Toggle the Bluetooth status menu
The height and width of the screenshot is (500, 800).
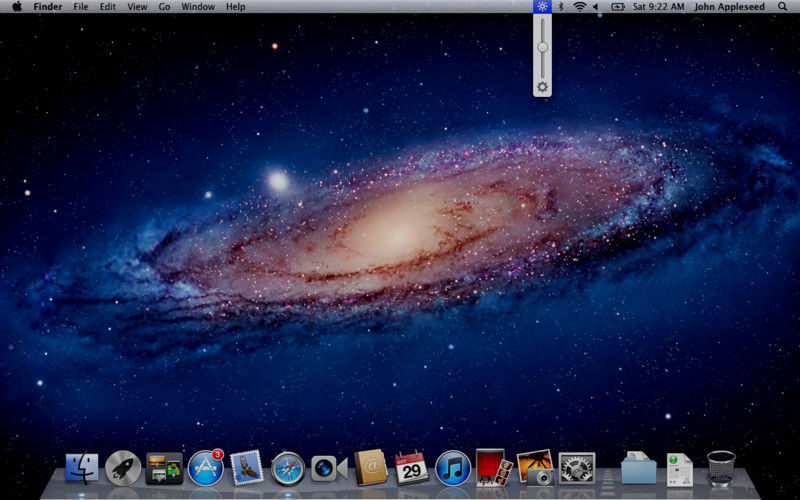click(561, 6)
